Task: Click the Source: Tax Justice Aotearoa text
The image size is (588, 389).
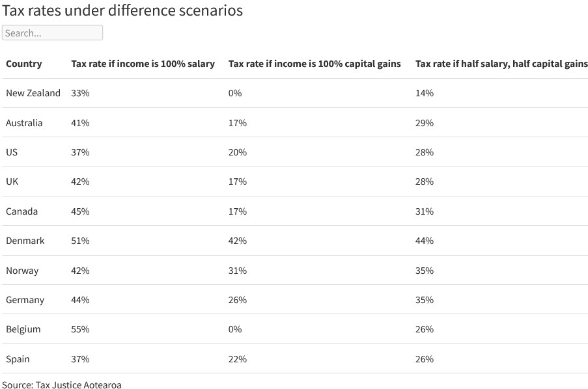Action: point(62,384)
